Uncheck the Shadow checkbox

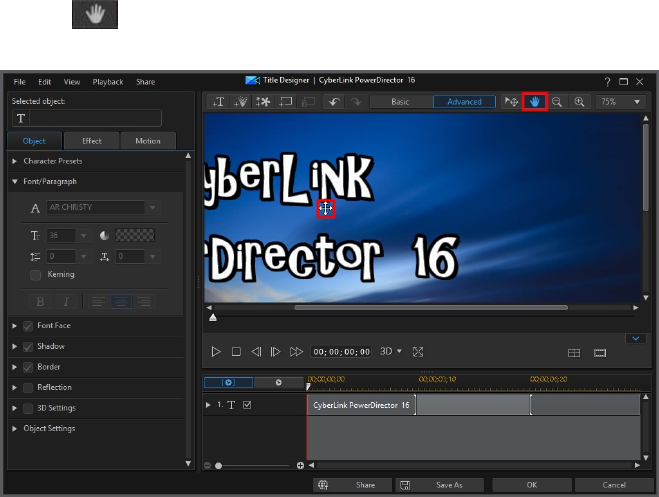(x=28, y=347)
